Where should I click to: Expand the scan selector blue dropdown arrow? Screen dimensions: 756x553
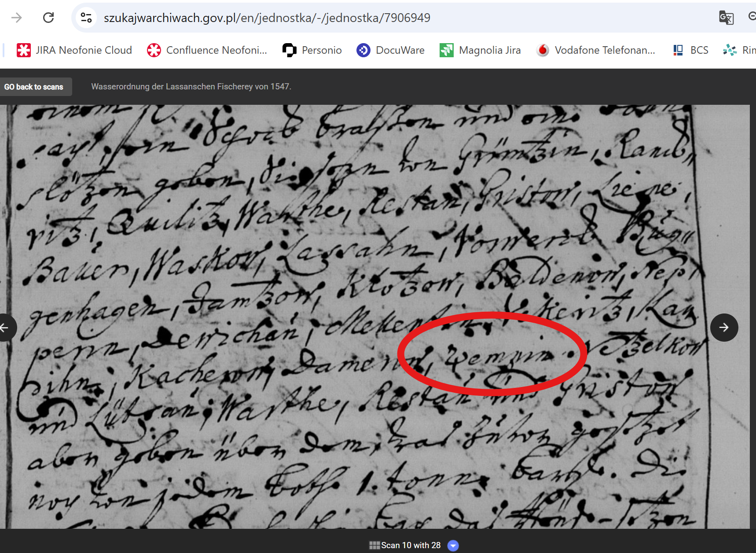tap(453, 546)
